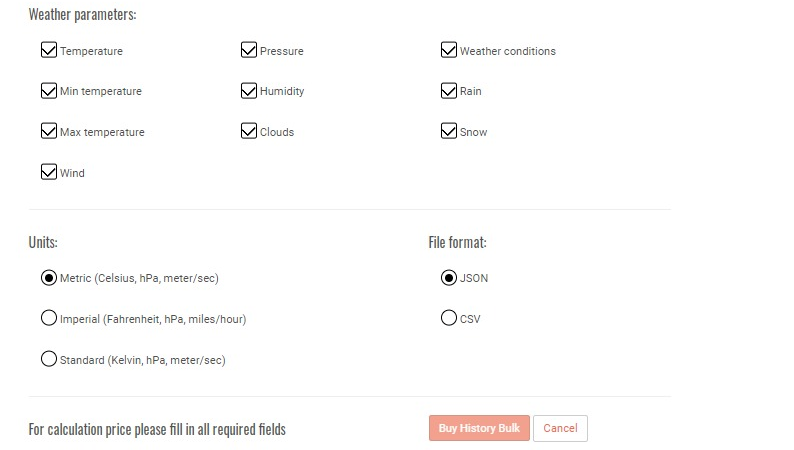Click the Imperial units label text
794x450 pixels.
coord(153,319)
